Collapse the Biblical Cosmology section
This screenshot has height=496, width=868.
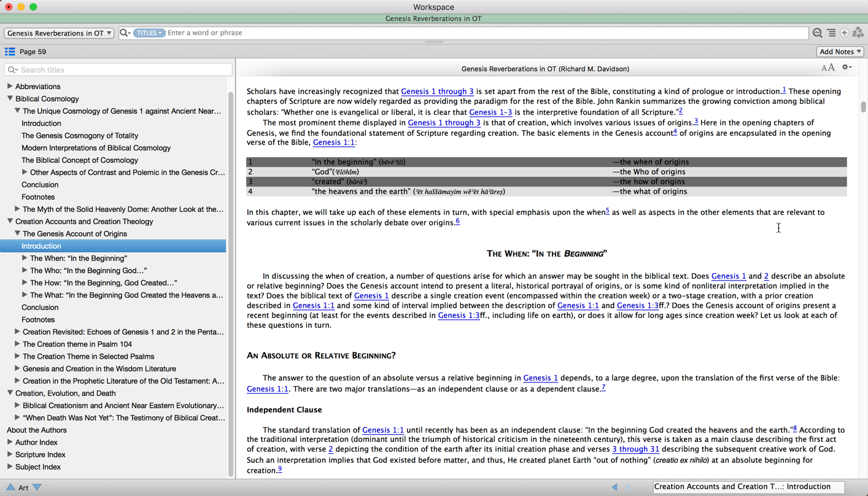coord(10,99)
